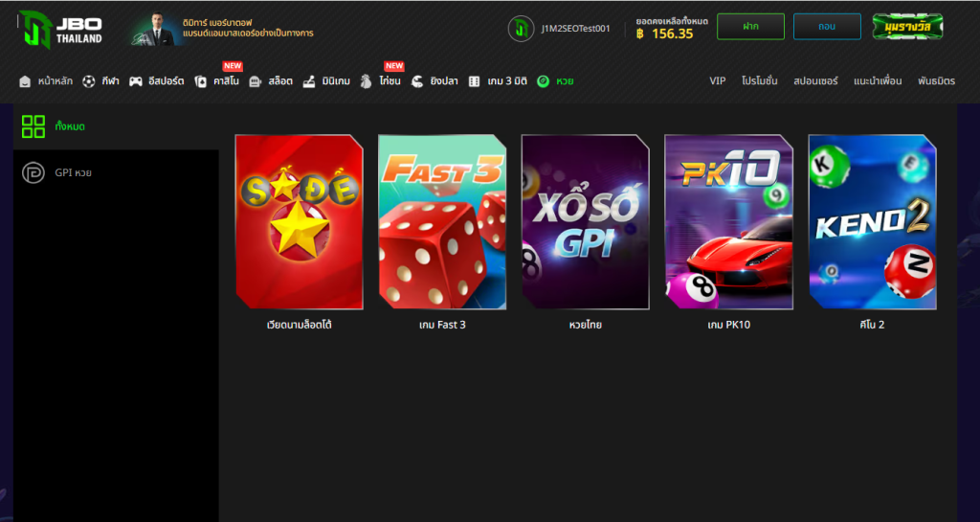This screenshot has width=980, height=522.
Task: Click the GPI provider logo icon
Action: coord(33,172)
